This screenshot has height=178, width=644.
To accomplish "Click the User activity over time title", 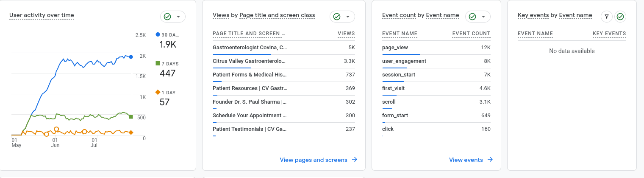I will click(42, 15).
